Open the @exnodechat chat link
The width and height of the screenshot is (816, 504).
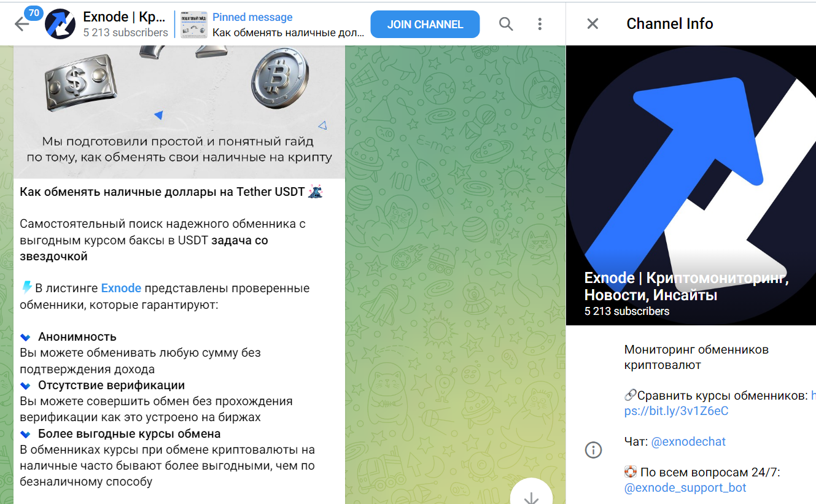pyautogui.click(x=688, y=441)
